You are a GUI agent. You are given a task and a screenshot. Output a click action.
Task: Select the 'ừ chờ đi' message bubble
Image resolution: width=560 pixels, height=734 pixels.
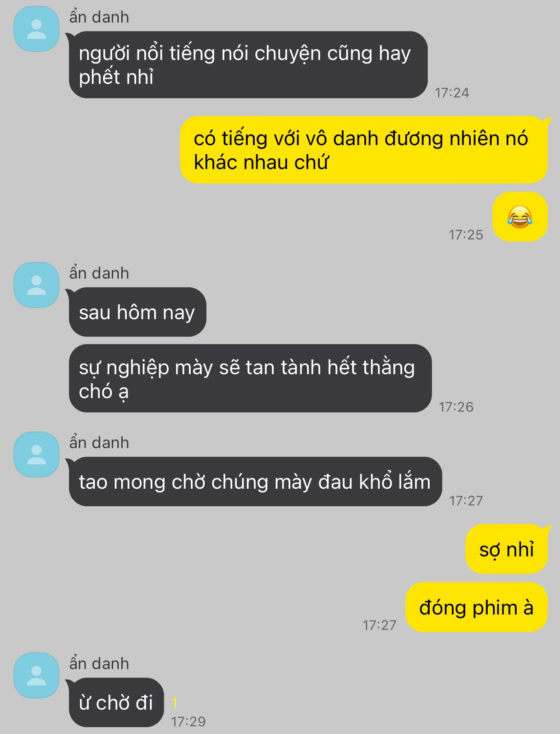pos(116,702)
